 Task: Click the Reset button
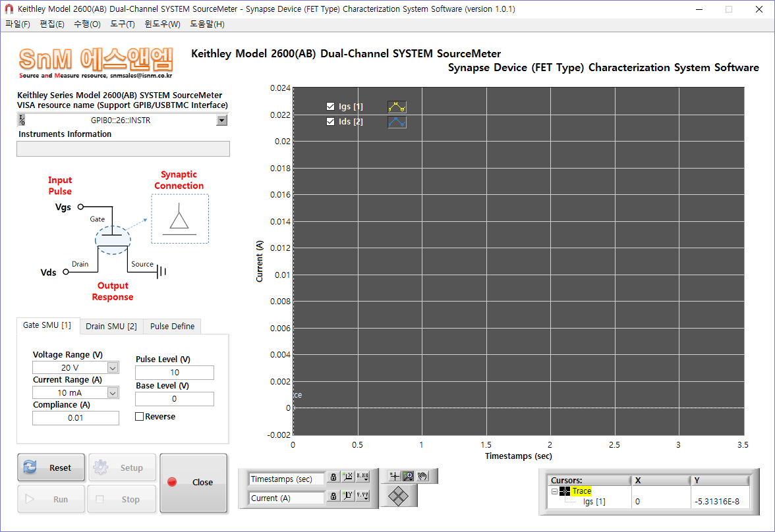click(x=51, y=467)
